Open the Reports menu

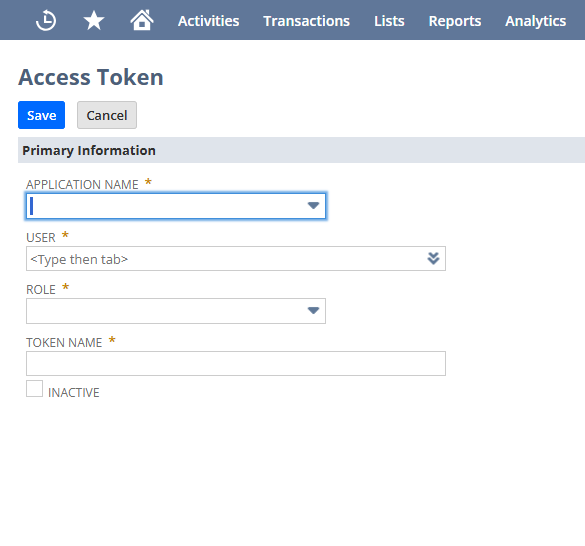[455, 21]
